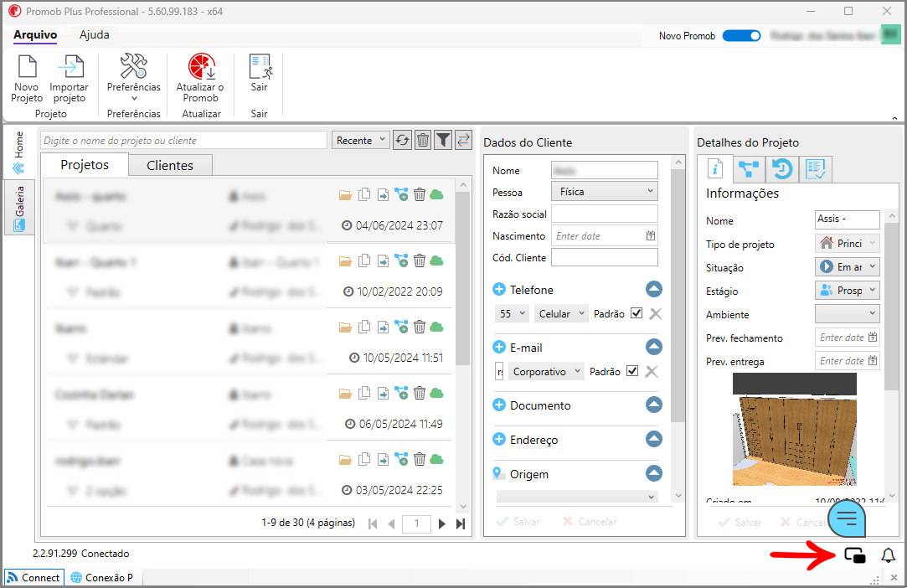Open the Situação dropdown
Viewport: 907px width, 588px height.
click(848, 267)
